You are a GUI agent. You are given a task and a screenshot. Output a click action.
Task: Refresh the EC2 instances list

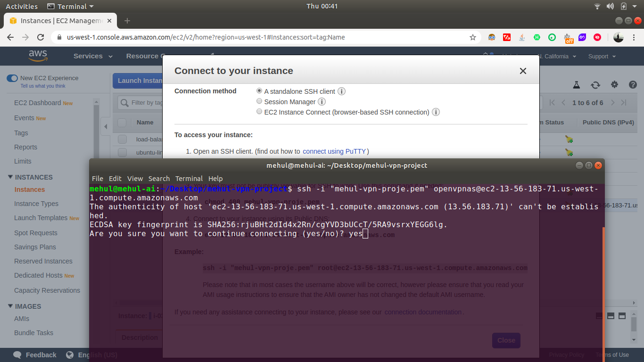595,85
